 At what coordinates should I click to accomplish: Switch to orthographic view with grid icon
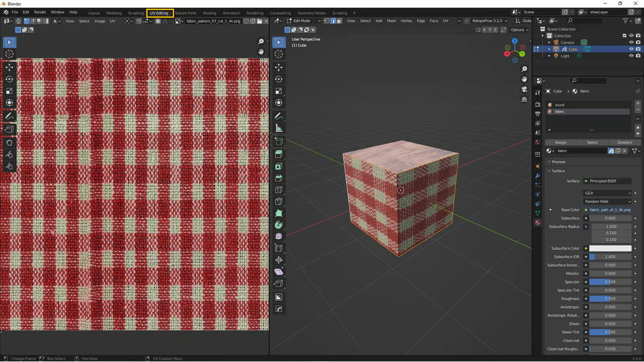pos(524,100)
